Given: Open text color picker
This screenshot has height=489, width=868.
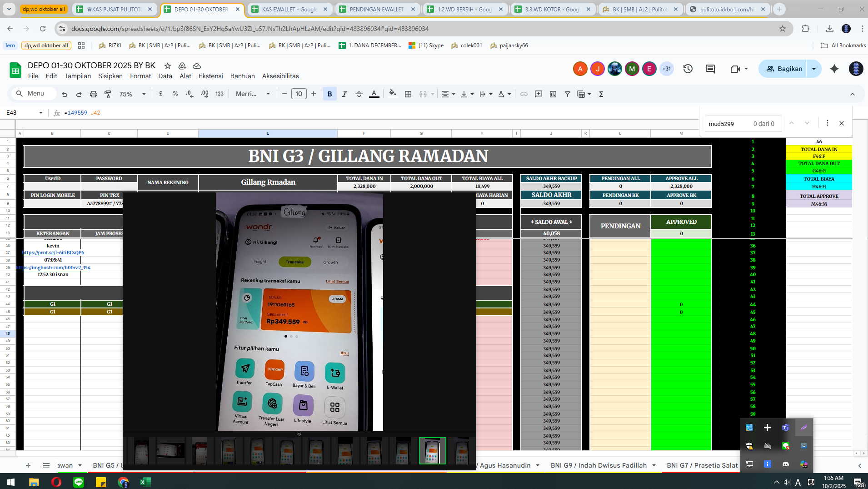Looking at the screenshot, I should tap(374, 94).
